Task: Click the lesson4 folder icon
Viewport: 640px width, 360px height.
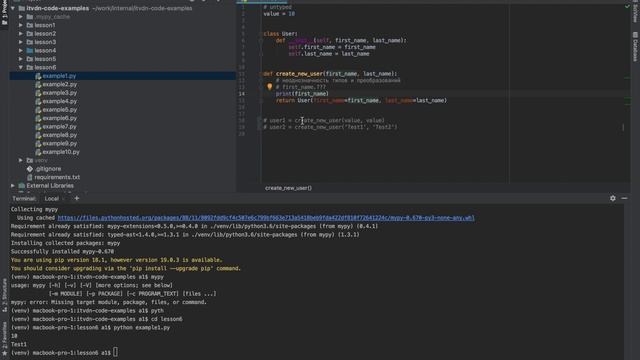Action: [x=30, y=50]
